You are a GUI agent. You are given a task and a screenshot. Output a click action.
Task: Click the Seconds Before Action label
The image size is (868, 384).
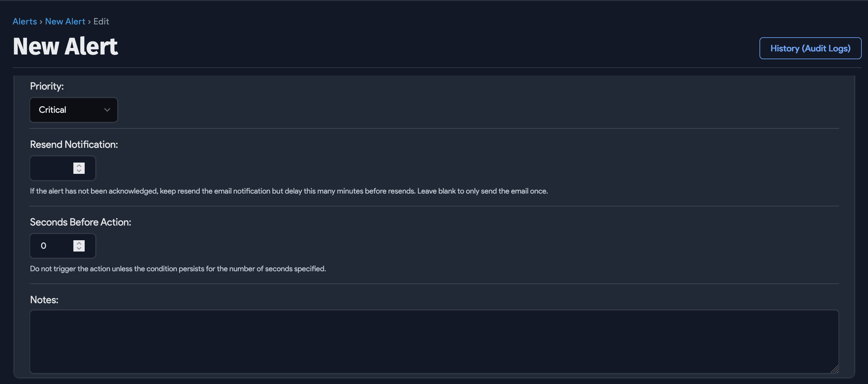[80, 222]
